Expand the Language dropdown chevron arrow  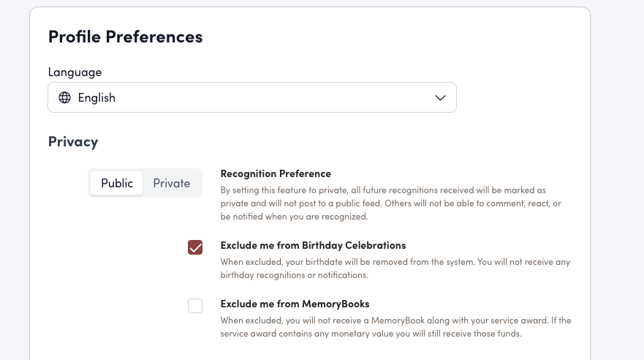[440, 98]
